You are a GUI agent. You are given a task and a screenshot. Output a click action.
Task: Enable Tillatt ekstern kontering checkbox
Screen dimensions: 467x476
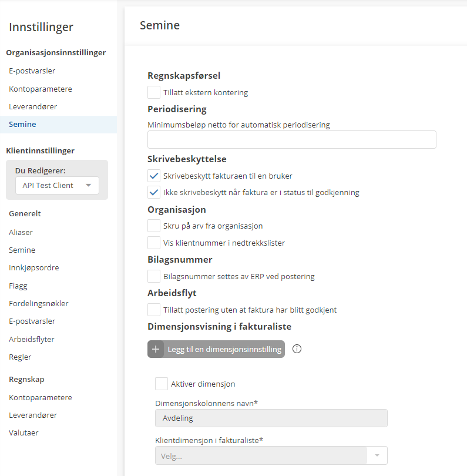pos(154,92)
